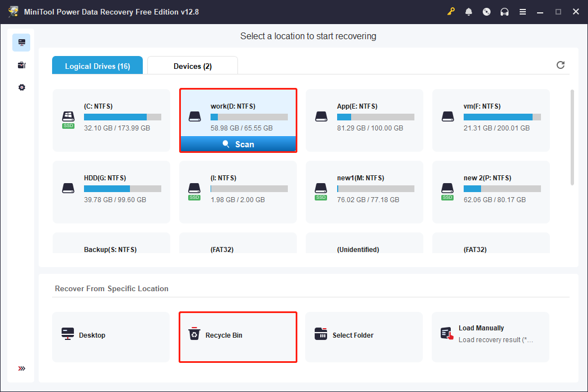Open the repair tool icon in the sidebar
This screenshot has width=588, height=392.
pos(21,65)
